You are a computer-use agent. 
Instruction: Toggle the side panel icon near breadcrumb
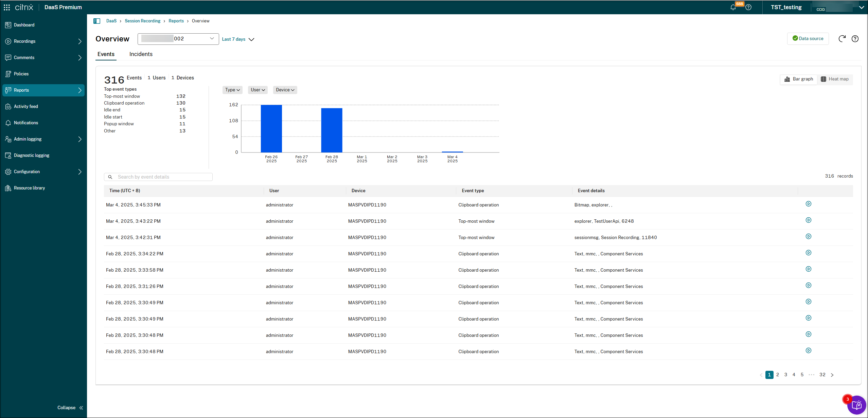coord(97,21)
